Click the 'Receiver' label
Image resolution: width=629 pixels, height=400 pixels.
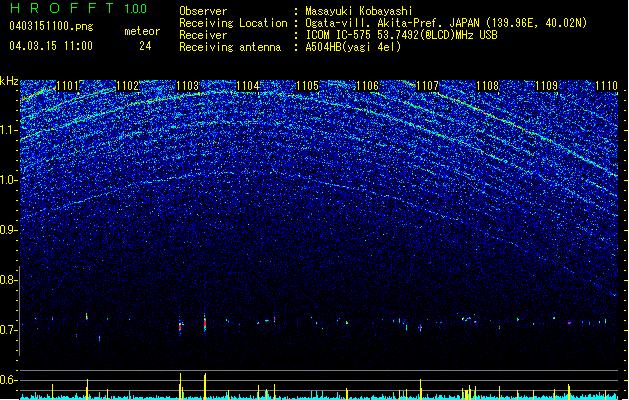(203, 35)
